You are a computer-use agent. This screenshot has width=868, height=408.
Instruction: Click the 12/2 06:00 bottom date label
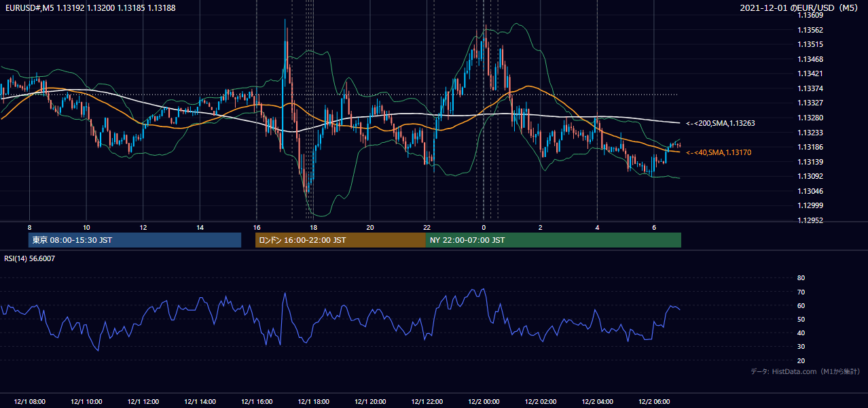[x=654, y=401]
